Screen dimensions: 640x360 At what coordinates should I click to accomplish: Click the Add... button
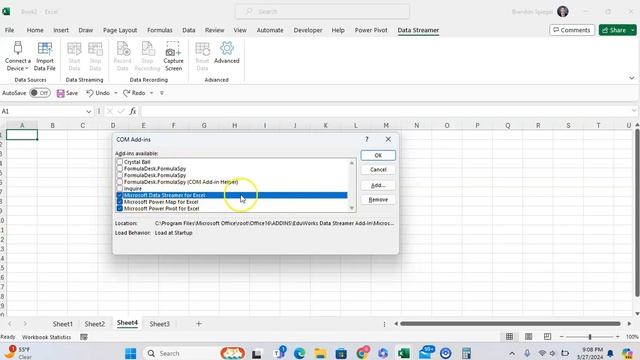[378, 185]
